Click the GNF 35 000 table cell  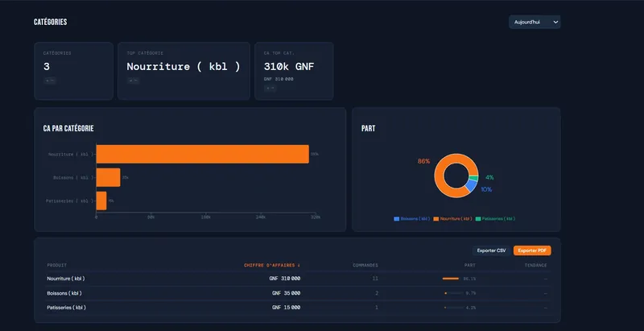pyautogui.click(x=286, y=293)
